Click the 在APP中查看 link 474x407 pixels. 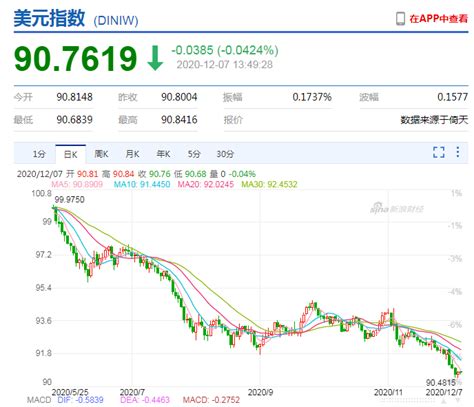pyautogui.click(x=438, y=19)
